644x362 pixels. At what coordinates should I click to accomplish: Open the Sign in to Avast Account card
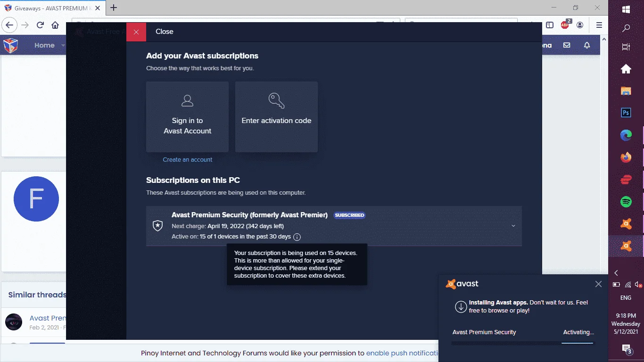click(x=187, y=117)
